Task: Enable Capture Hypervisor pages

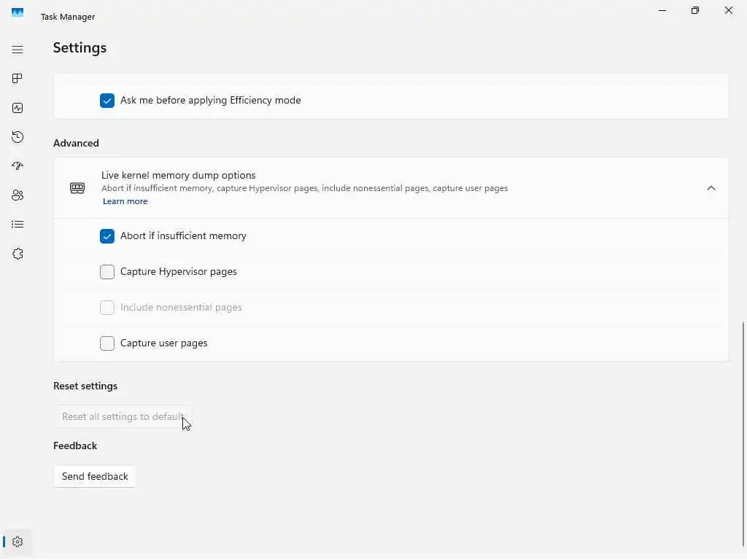Action: click(107, 272)
